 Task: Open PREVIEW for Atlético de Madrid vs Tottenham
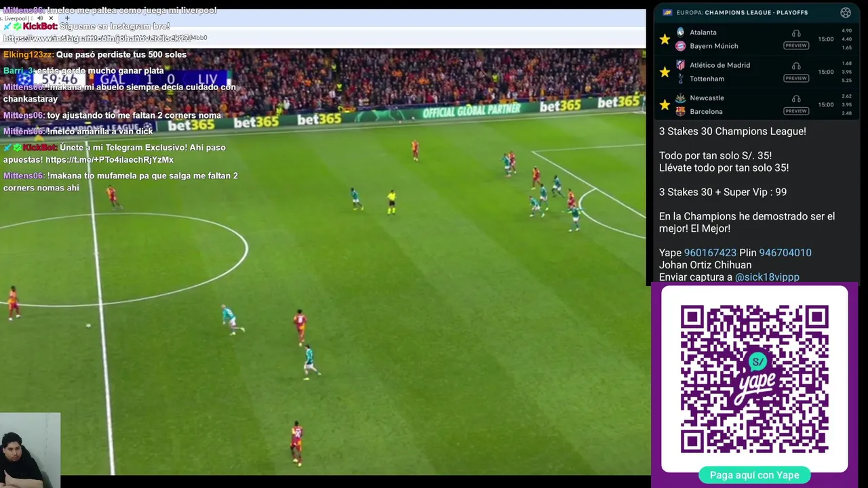tap(796, 78)
